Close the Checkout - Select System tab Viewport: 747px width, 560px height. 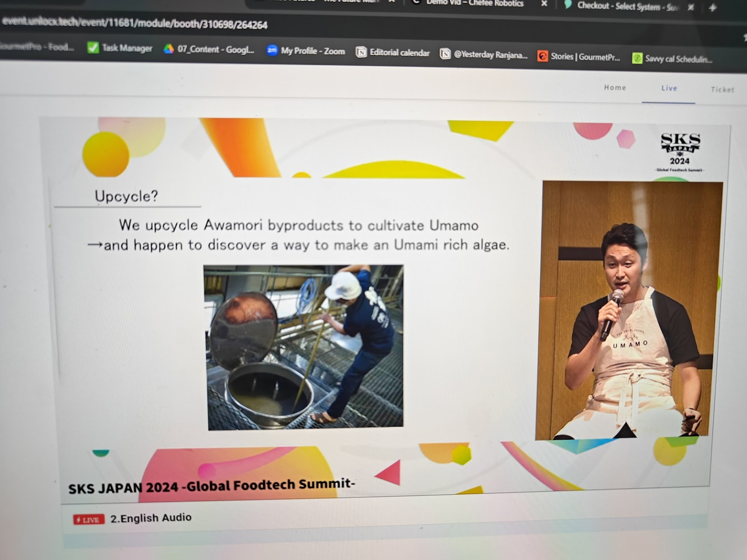point(691,7)
